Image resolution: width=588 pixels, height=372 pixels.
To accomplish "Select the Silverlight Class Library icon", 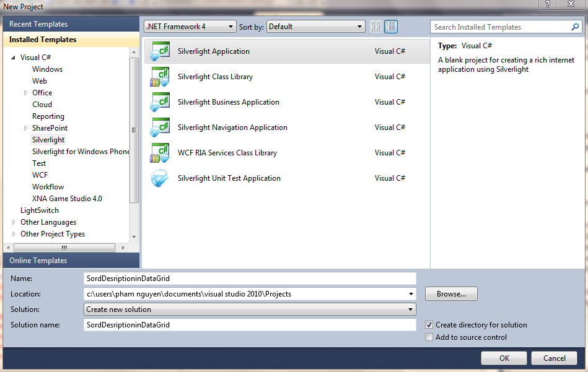I will tap(160, 77).
